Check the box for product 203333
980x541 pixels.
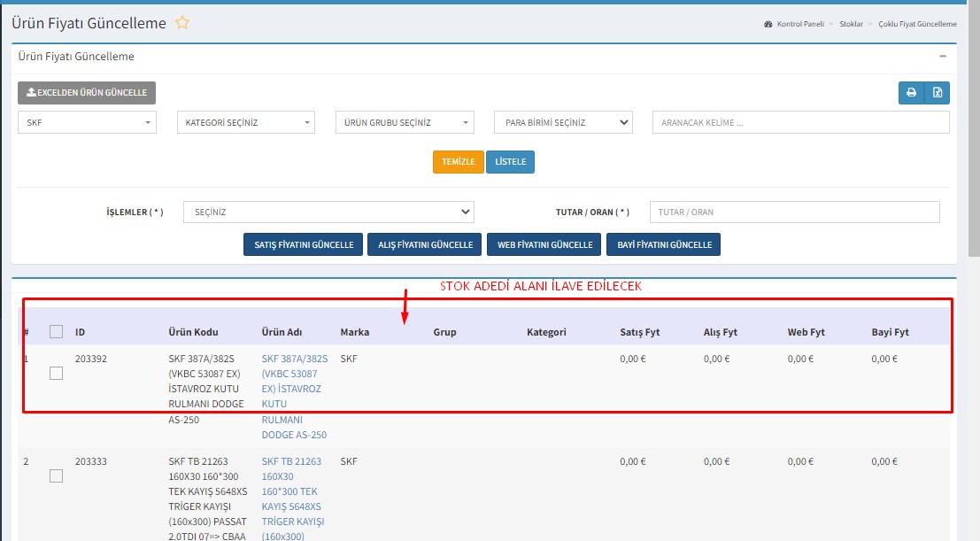[x=57, y=476]
